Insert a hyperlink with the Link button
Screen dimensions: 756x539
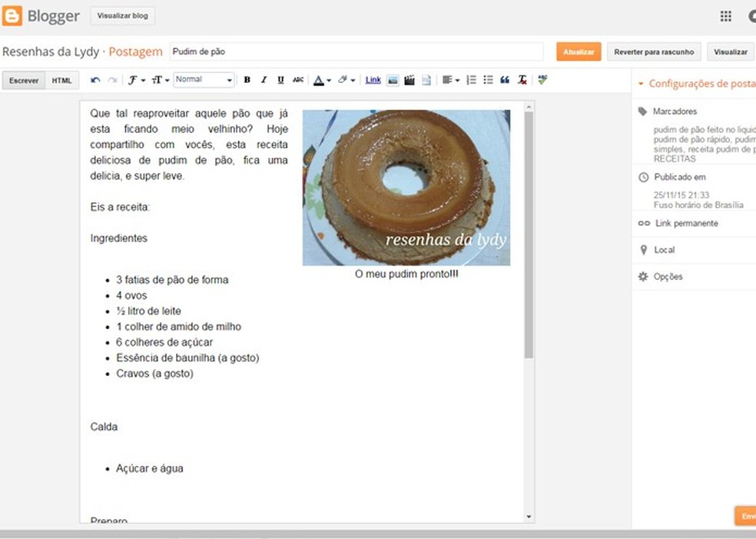click(x=373, y=80)
